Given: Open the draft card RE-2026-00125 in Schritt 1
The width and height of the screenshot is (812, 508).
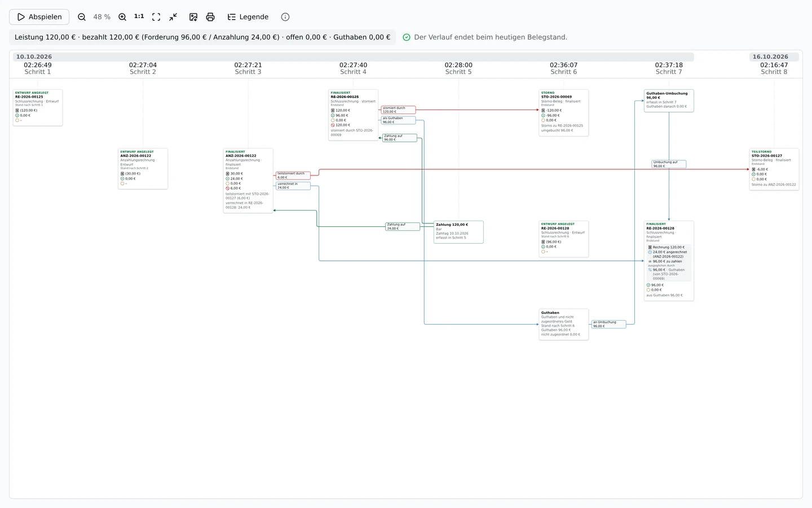Looking at the screenshot, I should click(x=38, y=107).
